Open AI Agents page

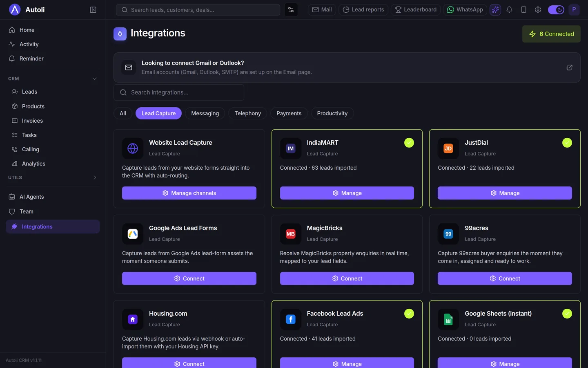point(53,197)
